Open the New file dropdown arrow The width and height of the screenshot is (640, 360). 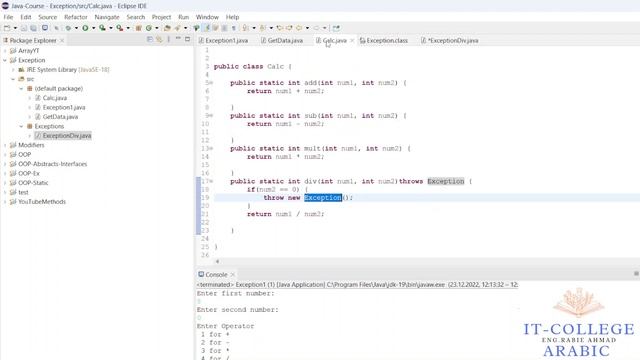15,28
